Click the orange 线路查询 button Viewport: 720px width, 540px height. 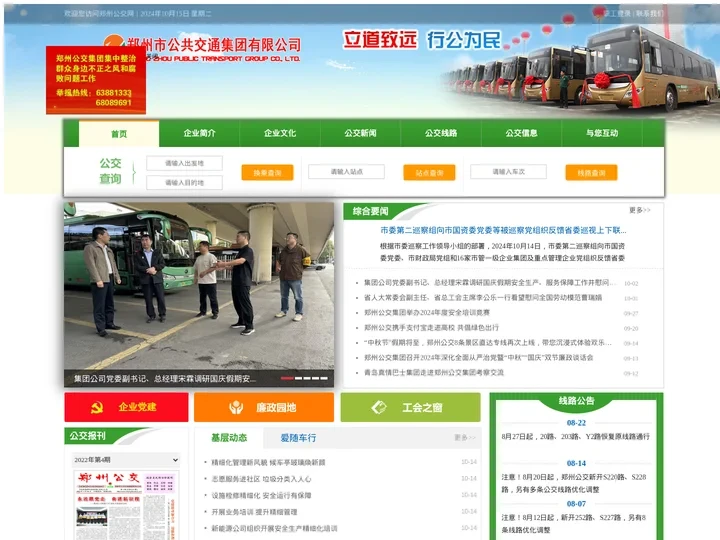pos(591,173)
